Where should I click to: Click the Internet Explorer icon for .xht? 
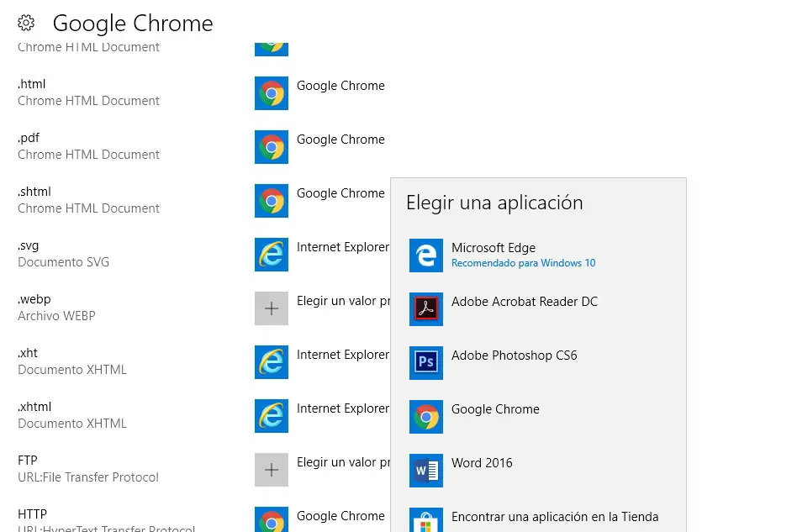(x=271, y=362)
